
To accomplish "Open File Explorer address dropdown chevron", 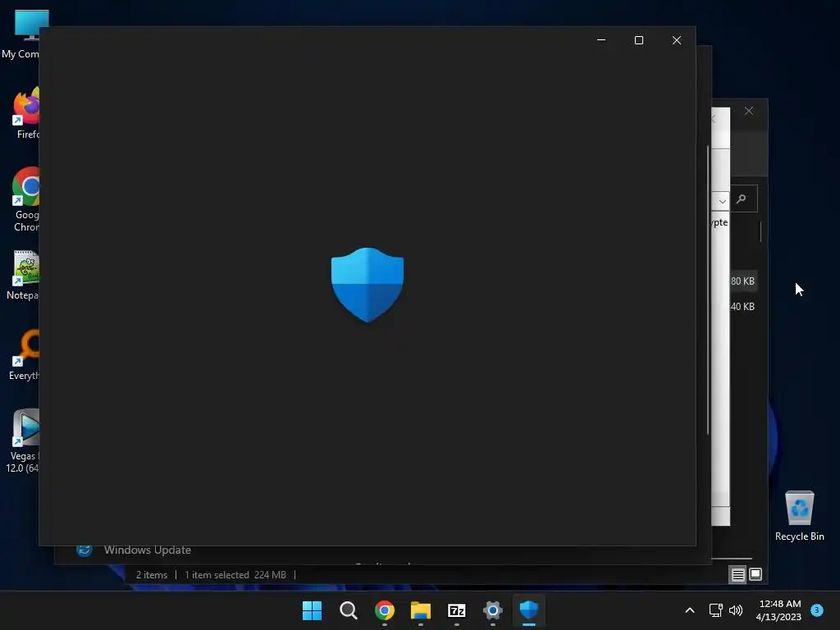I will click(x=722, y=202).
